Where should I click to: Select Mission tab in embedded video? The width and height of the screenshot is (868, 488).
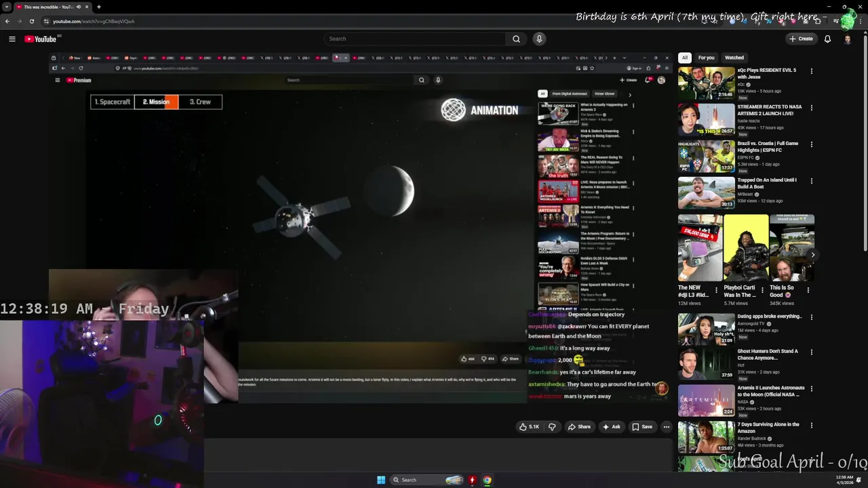click(x=157, y=102)
